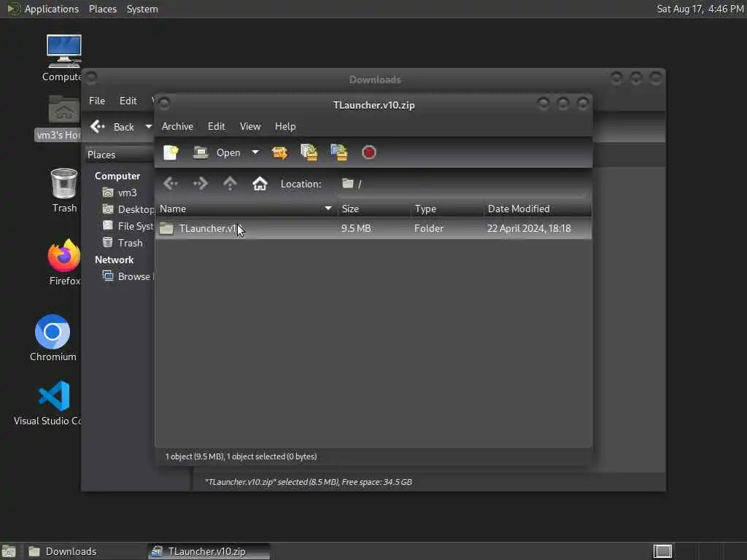Launch Chromium from desktop
This screenshot has width=747, height=560.
click(x=53, y=338)
